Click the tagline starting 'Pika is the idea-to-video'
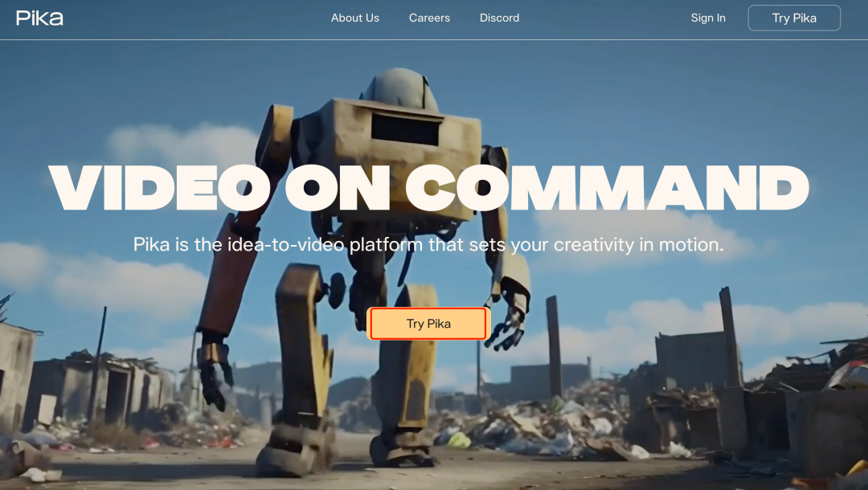 (x=428, y=244)
